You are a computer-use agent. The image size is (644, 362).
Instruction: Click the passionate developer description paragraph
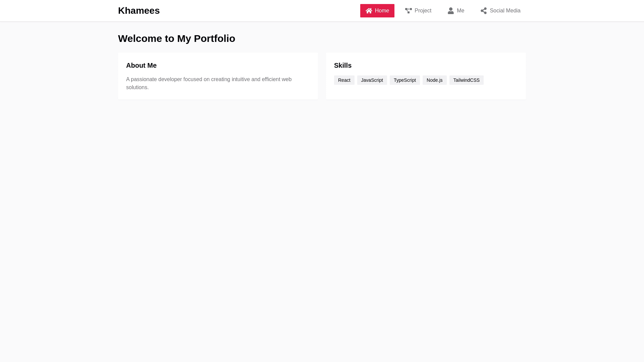click(209, 83)
